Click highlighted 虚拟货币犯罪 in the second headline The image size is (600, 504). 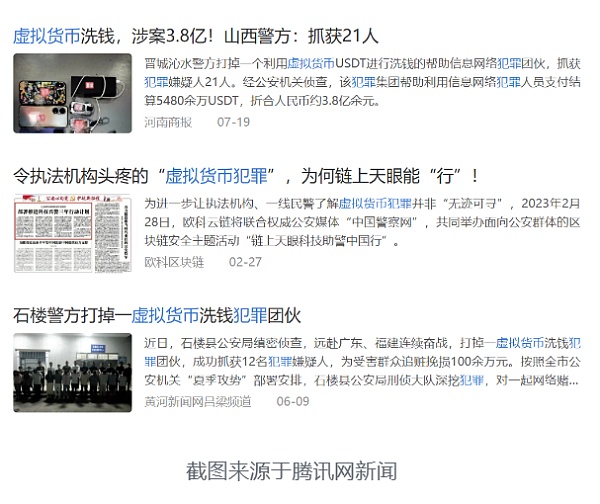pos(216,176)
